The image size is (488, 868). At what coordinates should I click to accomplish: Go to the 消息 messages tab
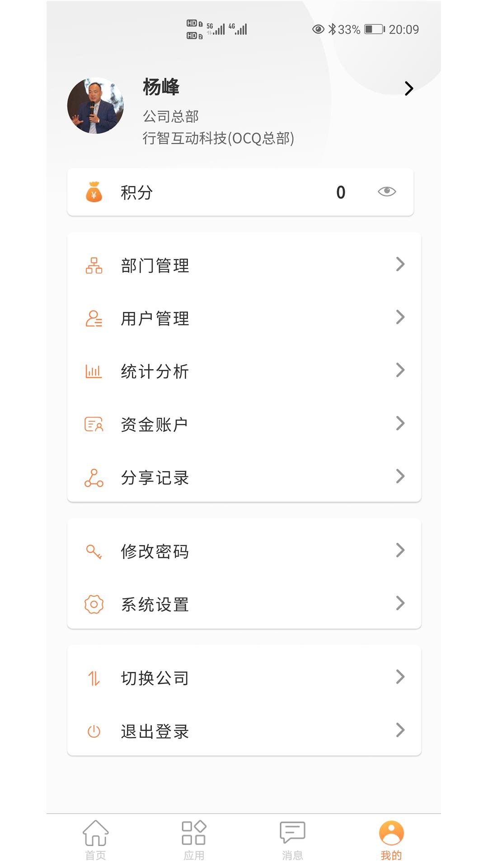pyautogui.click(x=292, y=840)
